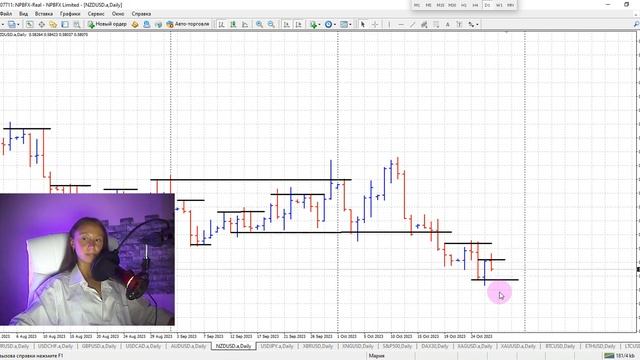The width and height of the screenshot is (640, 360).
Task: Select the Fibonacci retracement tool
Action: (436, 24)
